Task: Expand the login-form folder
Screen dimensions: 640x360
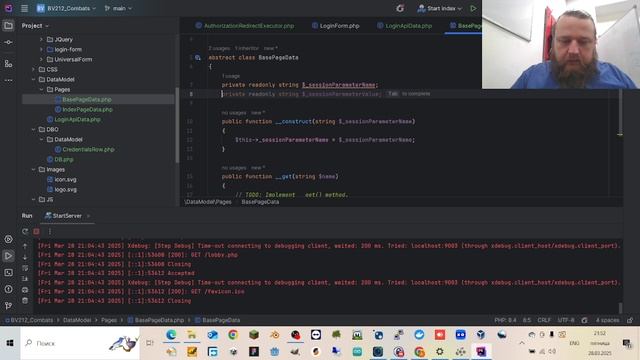Action: click(41, 49)
